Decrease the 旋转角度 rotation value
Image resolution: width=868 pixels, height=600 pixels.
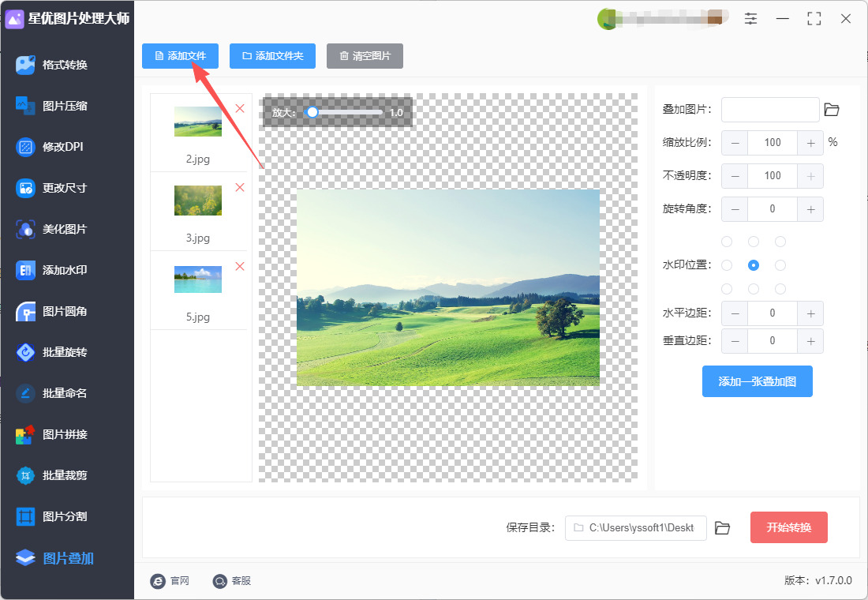click(x=735, y=209)
